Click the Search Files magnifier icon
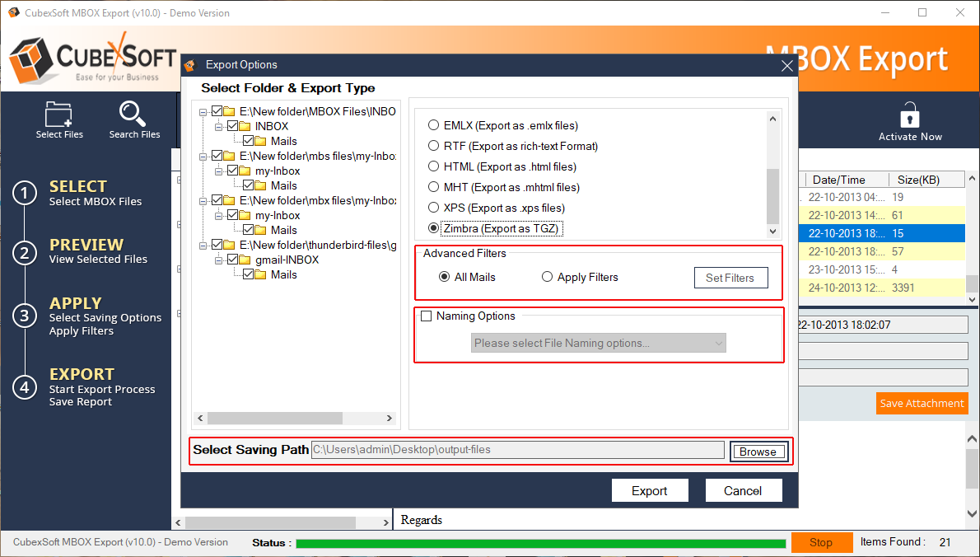This screenshot has height=557, width=980. click(133, 113)
